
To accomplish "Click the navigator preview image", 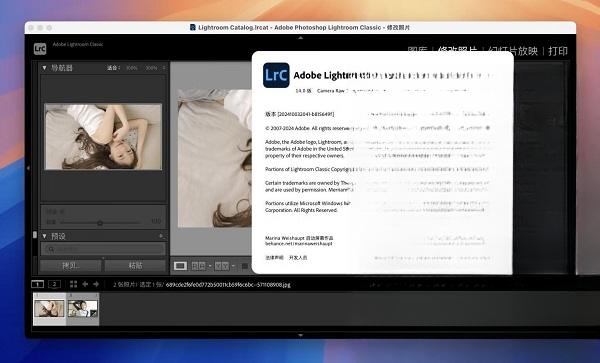I will coord(103,137).
